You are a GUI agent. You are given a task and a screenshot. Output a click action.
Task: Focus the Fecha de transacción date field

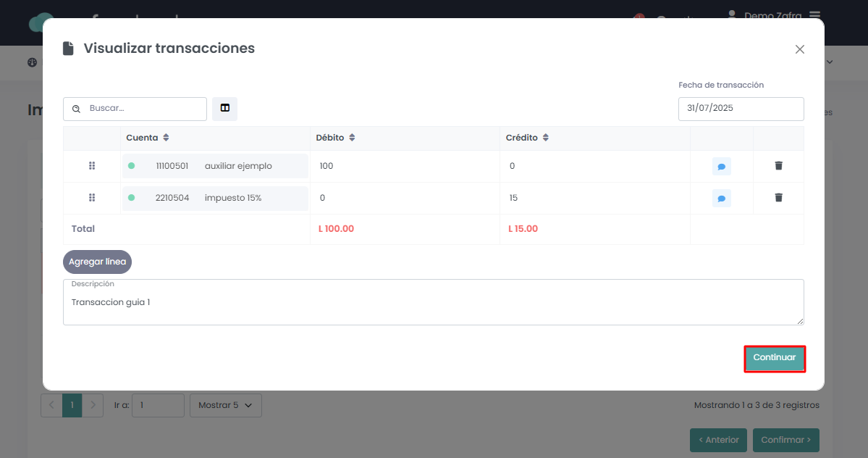click(741, 109)
